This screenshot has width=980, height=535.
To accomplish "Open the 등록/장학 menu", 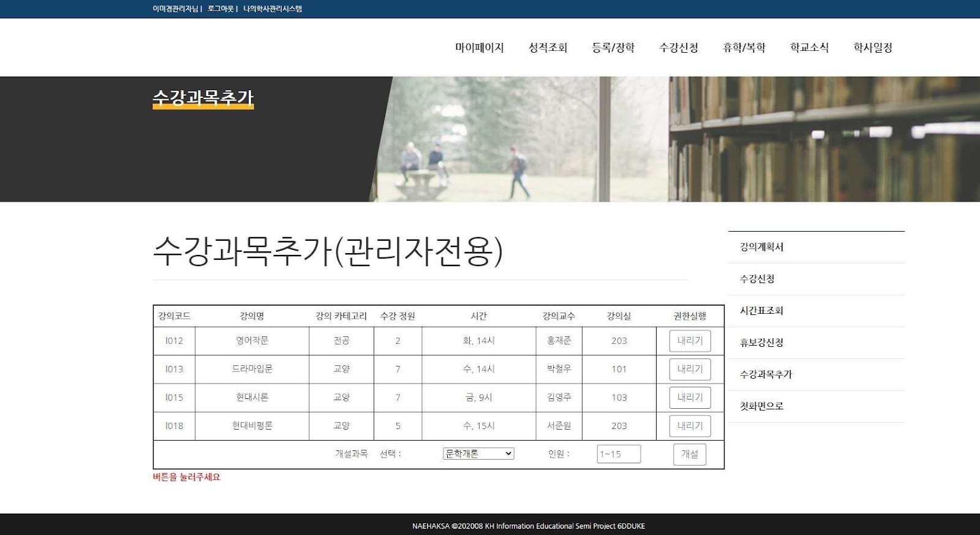I will (613, 48).
